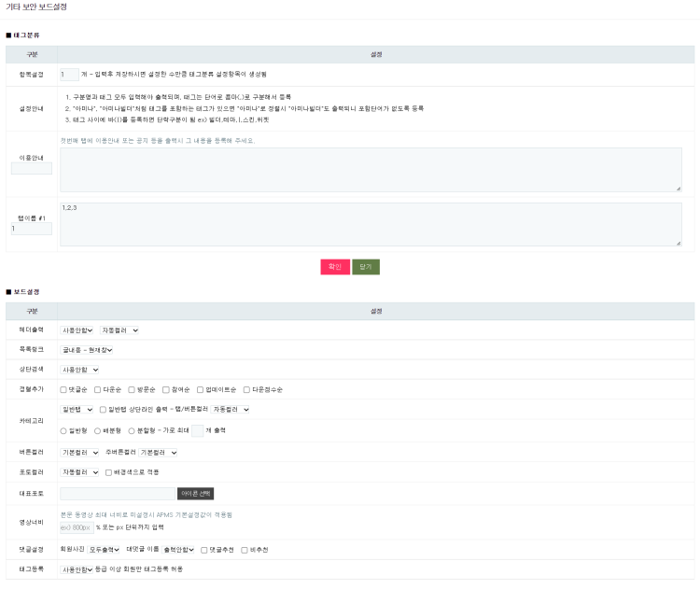Click the 영상너비 row label
The width and height of the screenshot is (700, 589).
(x=31, y=523)
